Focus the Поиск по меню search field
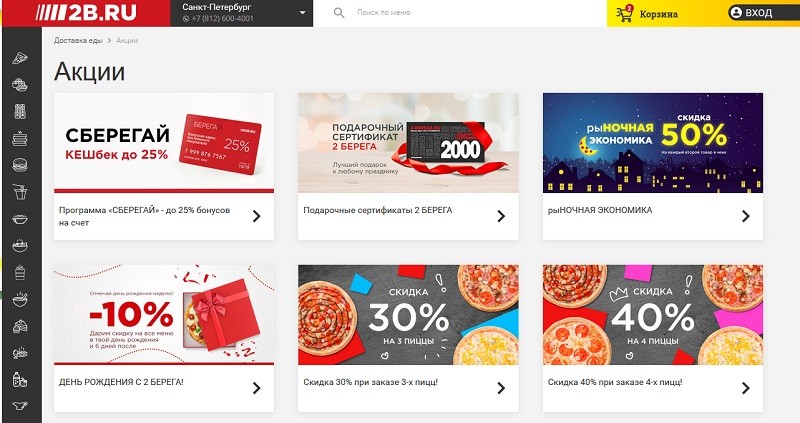 (459, 13)
